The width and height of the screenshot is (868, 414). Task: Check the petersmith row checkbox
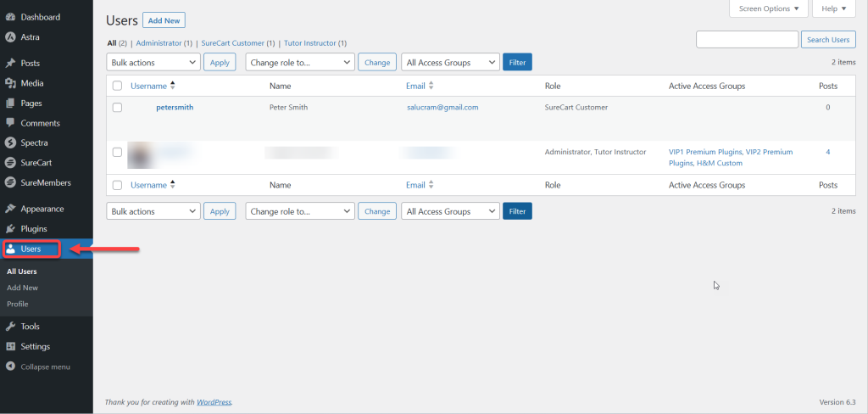[x=117, y=108]
